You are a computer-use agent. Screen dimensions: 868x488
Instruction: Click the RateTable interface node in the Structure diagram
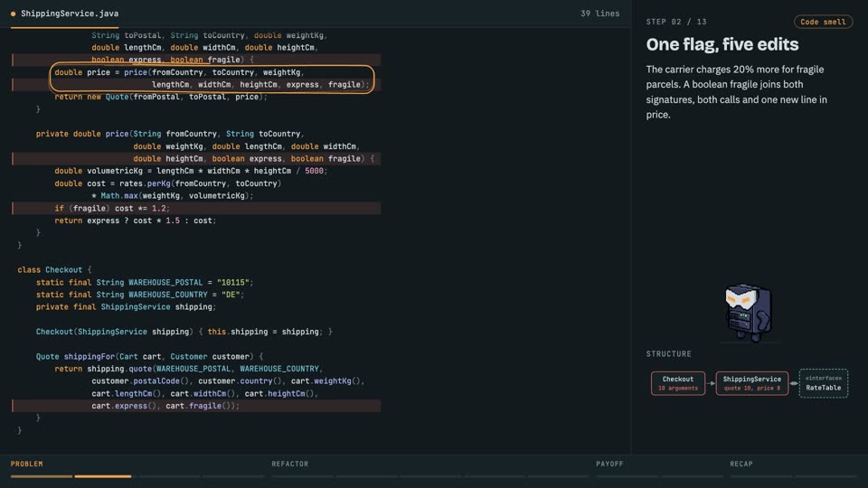coord(823,383)
